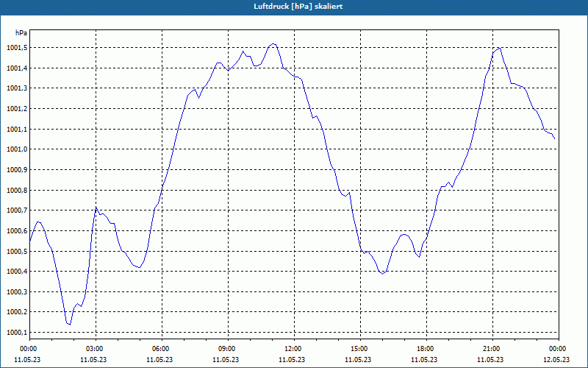Select the 1001,2 axis label
Image resolution: width=588 pixels, height=368 pixels.
[x=17, y=108]
